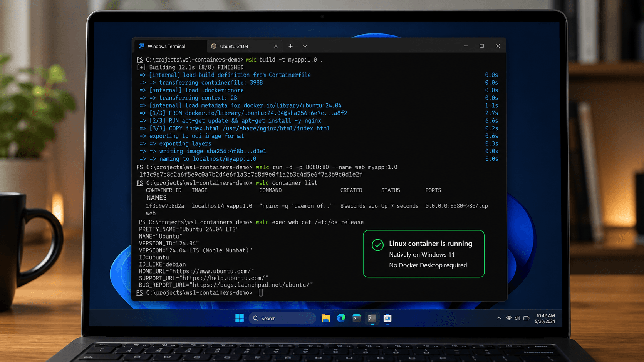This screenshot has height=362, width=644.
Task: Click the green checkmark in the notification
Action: click(377, 245)
